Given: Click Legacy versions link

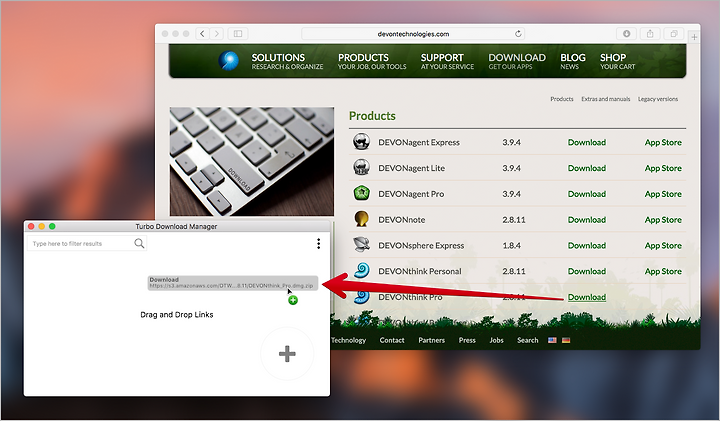Looking at the screenshot, I should click(658, 99).
